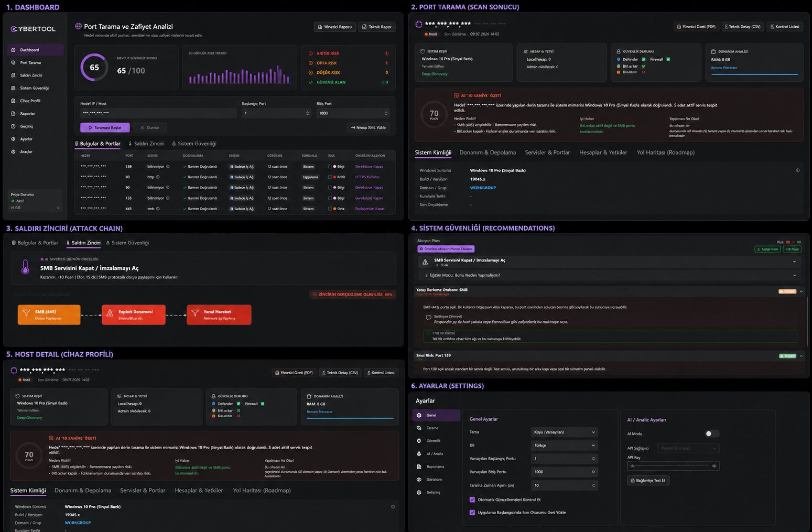Click the info icon next to smb service

158,209
